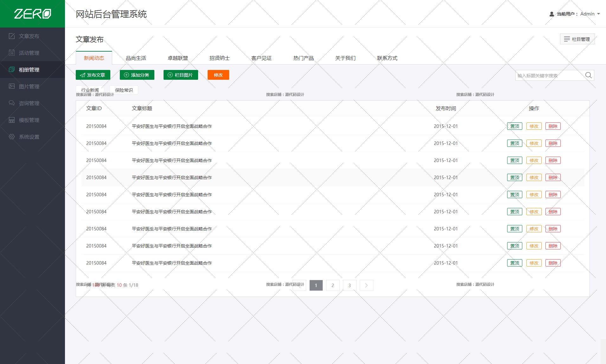
Task: Open 文章发布 in the sidebar
Action: coord(29,36)
